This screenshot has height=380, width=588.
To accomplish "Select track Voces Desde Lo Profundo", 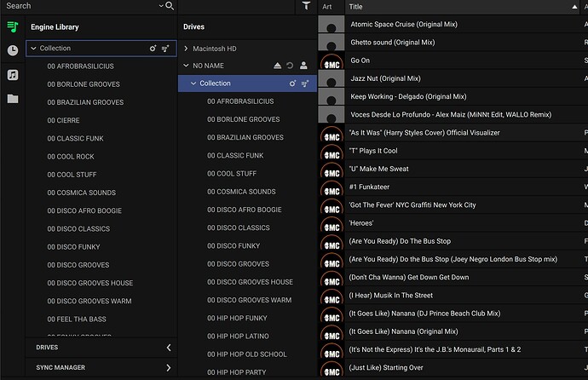I will [x=451, y=115].
